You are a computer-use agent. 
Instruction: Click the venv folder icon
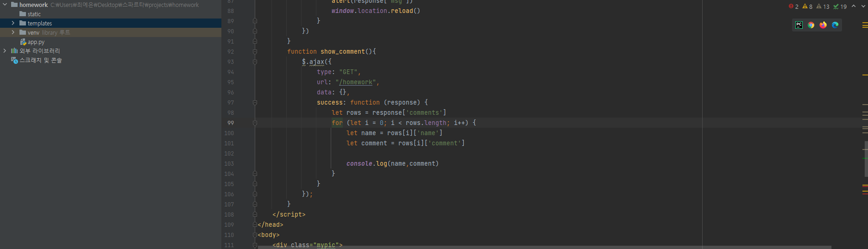pos(23,32)
